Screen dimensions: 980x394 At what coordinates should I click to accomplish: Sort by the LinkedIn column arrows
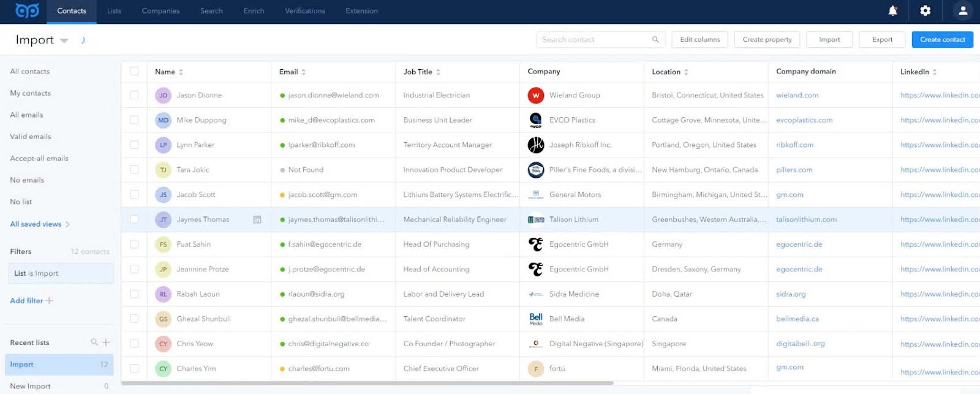click(935, 72)
